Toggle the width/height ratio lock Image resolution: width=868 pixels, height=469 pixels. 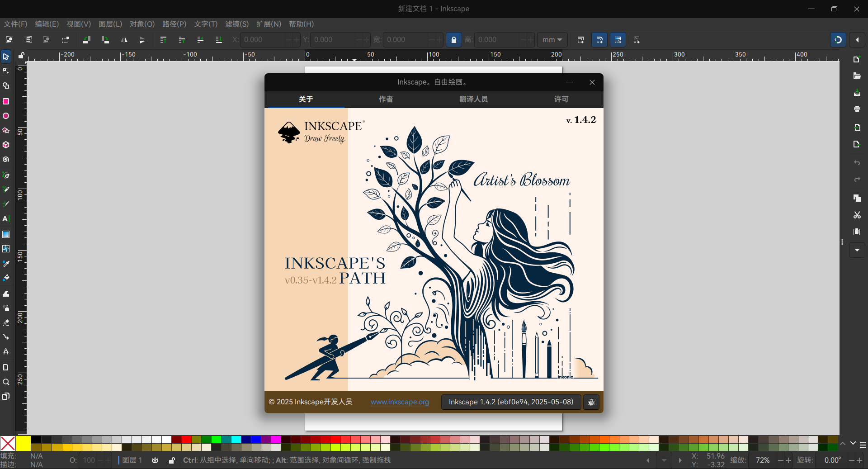[x=454, y=40]
